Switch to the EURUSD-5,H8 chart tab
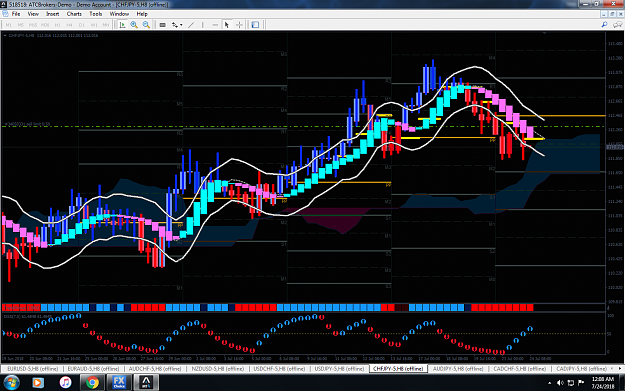Viewport: 625px width, 391px height. (x=32, y=369)
